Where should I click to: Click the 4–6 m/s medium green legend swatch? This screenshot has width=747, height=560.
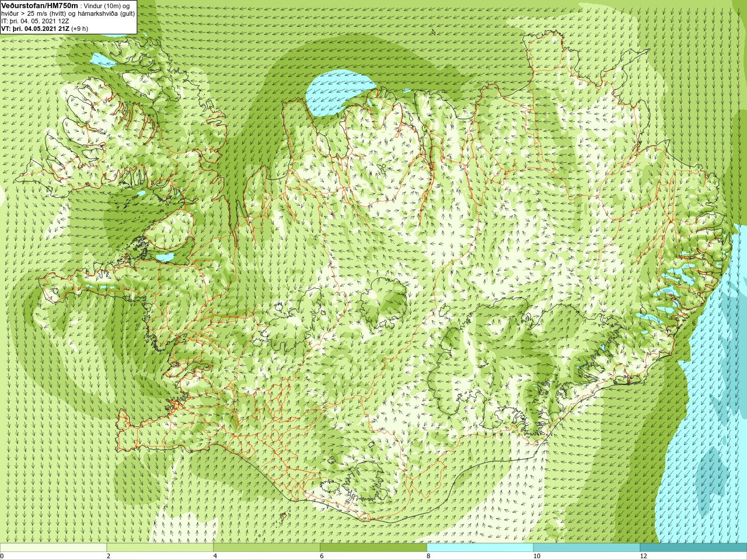point(267,548)
